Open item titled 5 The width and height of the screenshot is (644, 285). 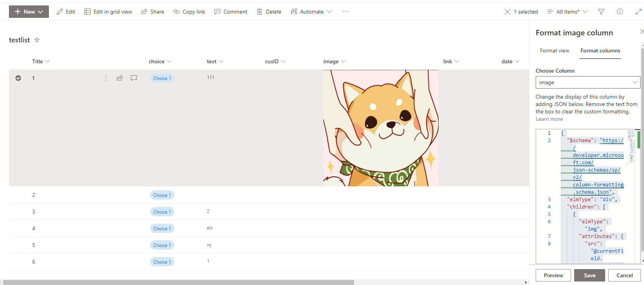(x=34, y=245)
